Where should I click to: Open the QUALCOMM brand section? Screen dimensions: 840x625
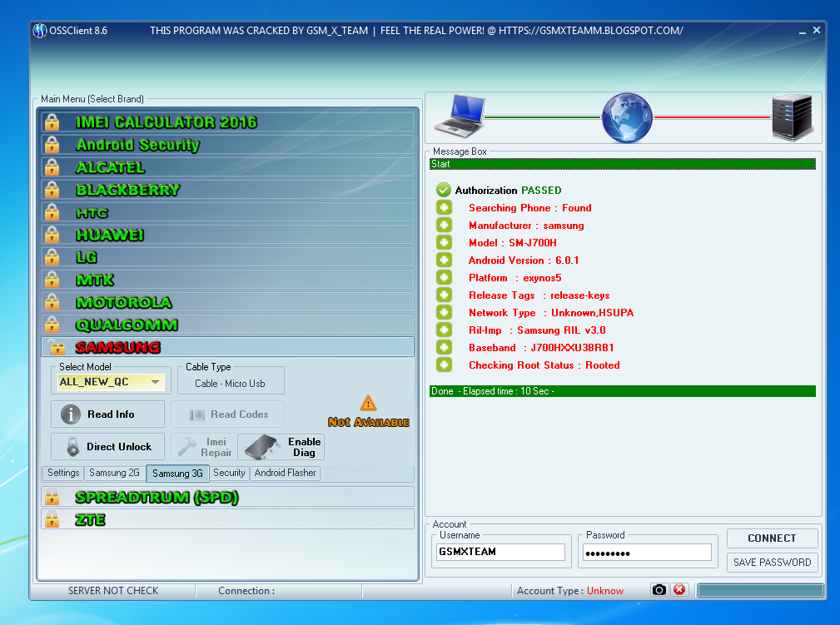point(227,325)
